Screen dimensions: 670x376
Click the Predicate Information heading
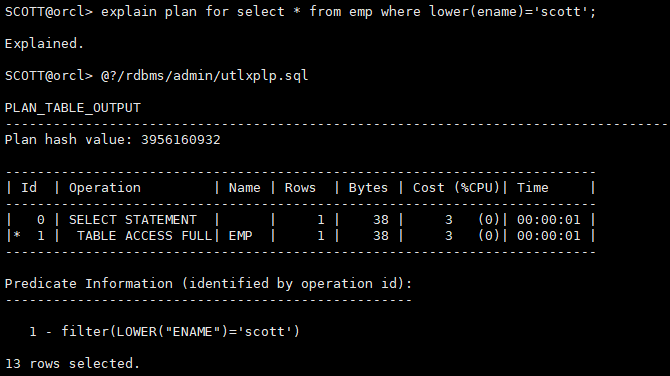tap(208, 284)
